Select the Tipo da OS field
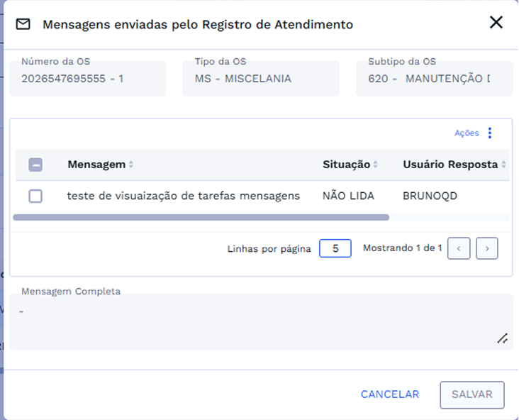 (x=261, y=78)
